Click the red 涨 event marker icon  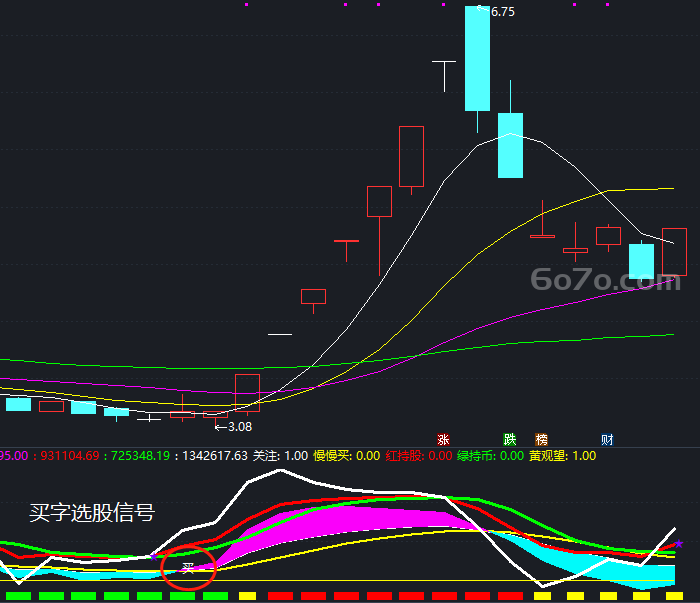pos(443,440)
